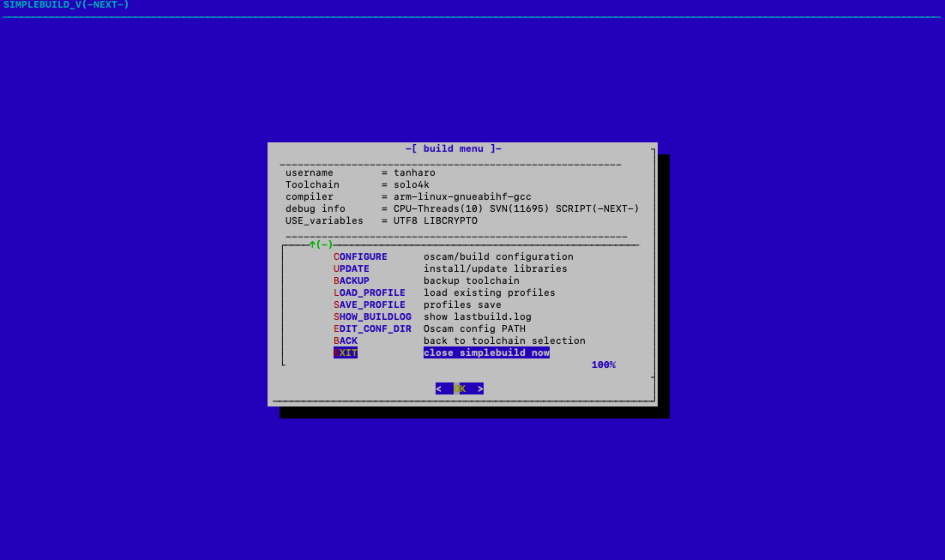Open LOAD_PROFILE to load existing profiles

(370, 292)
